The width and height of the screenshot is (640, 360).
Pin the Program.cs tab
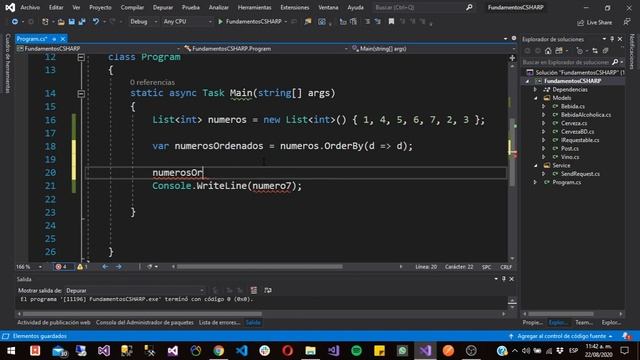(x=54, y=39)
